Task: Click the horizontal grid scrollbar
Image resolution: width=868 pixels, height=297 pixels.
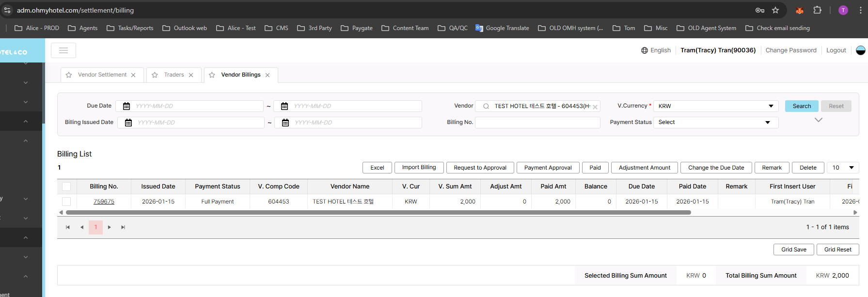Action: [378, 212]
